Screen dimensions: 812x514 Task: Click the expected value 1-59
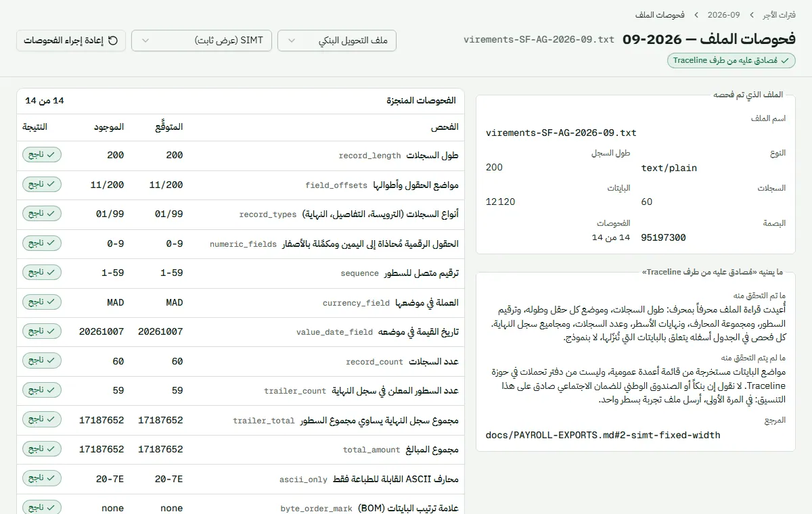click(172, 273)
